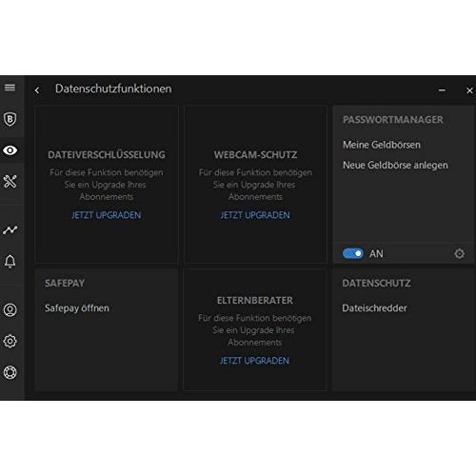Open Passwortmanager settings gear
The image size is (476, 476).
459,253
